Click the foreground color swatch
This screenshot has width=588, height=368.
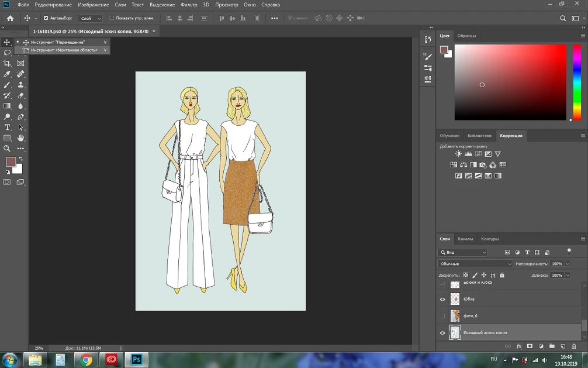(x=11, y=162)
